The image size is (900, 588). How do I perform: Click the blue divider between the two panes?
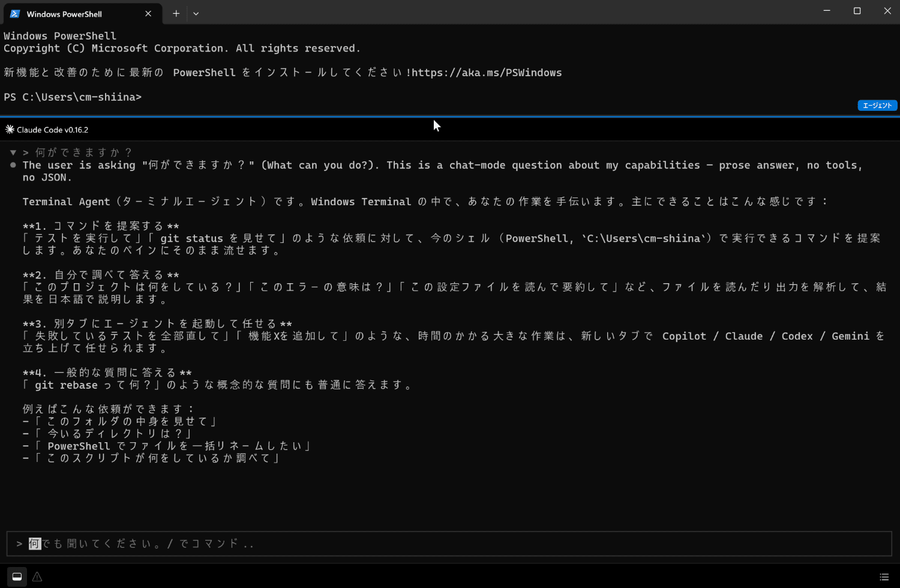point(450,116)
